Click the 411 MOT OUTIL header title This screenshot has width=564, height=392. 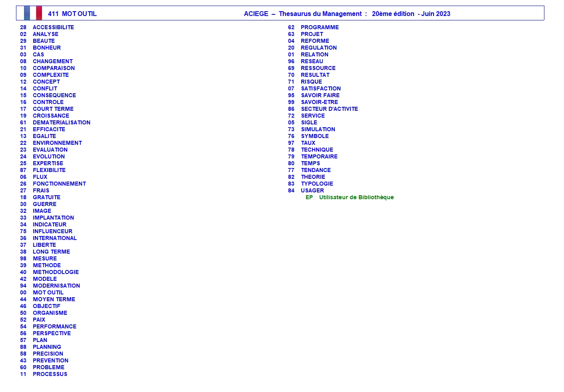[72, 14]
